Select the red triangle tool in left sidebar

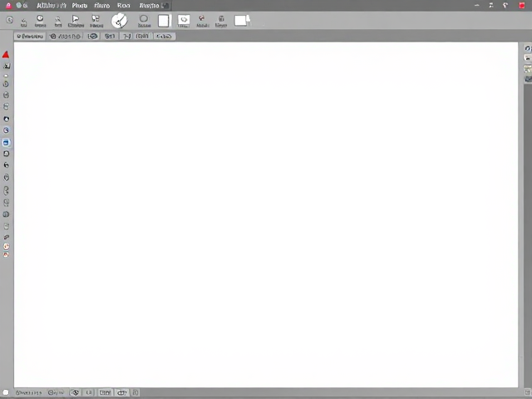click(6, 55)
